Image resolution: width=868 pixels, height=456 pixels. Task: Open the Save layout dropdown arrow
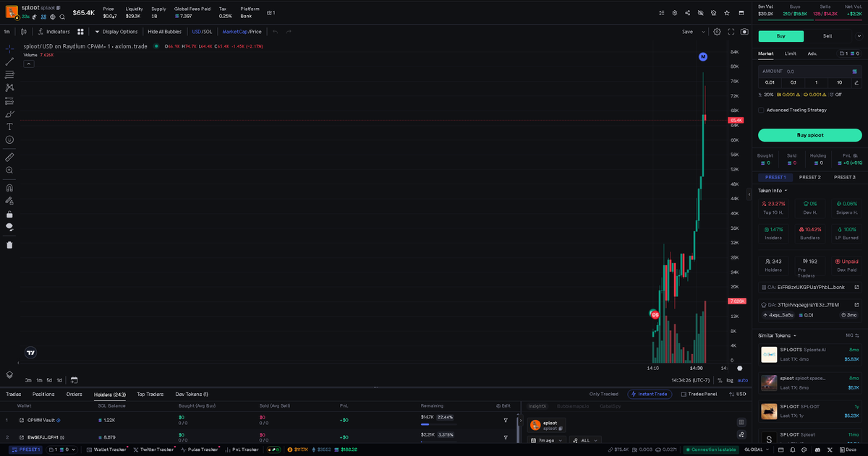click(x=705, y=32)
